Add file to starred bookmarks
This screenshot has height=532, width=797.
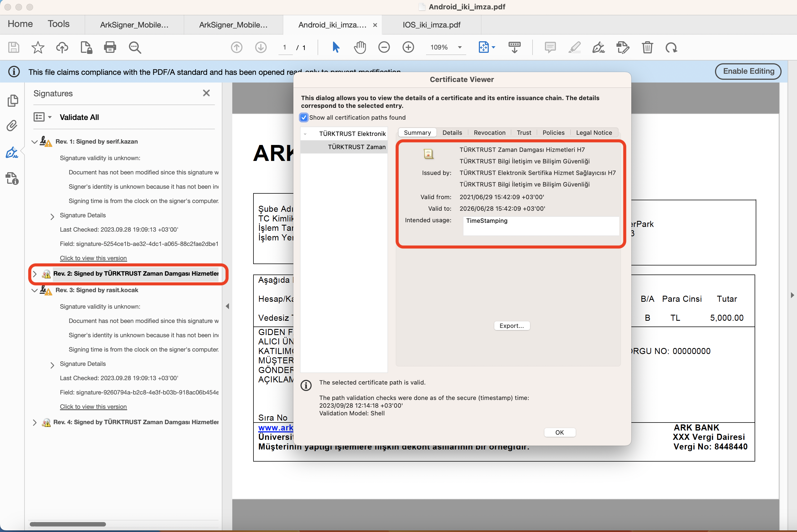[x=38, y=47]
